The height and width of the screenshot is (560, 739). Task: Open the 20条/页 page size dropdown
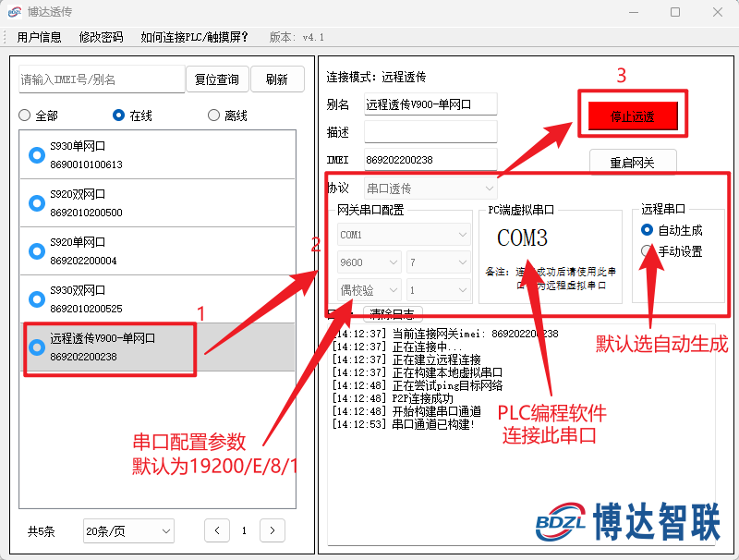(x=128, y=530)
